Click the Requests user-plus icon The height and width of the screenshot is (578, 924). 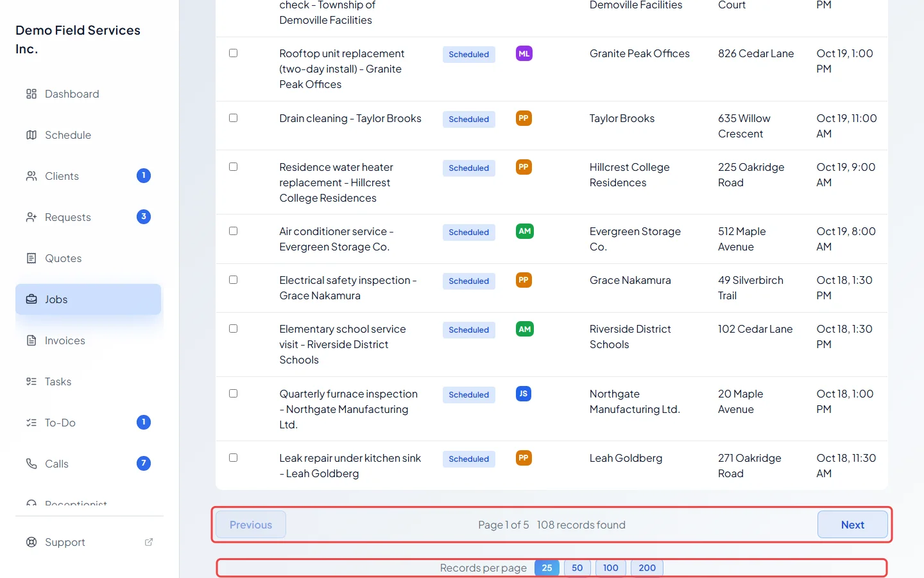pyautogui.click(x=31, y=217)
